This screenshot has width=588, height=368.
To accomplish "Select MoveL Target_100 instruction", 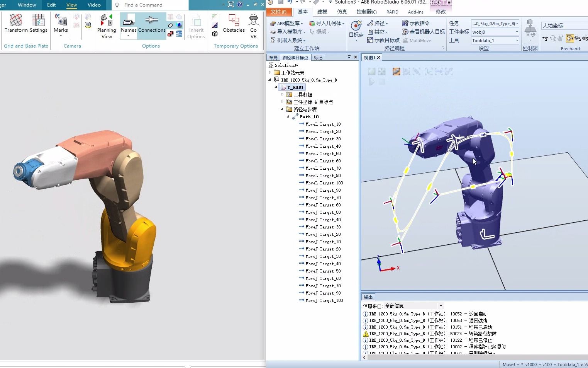I will click(324, 183).
